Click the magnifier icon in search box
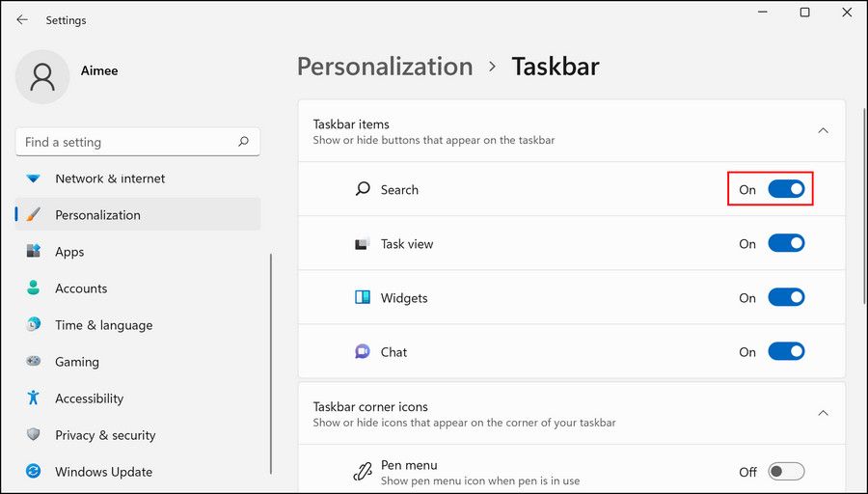This screenshot has height=494, width=868. [x=244, y=142]
